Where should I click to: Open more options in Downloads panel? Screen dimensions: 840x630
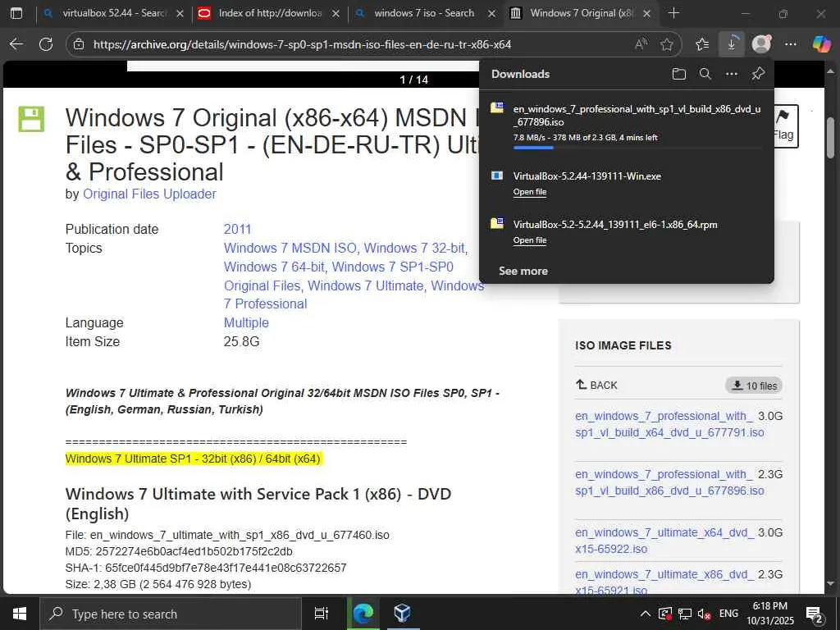pos(731,74)
